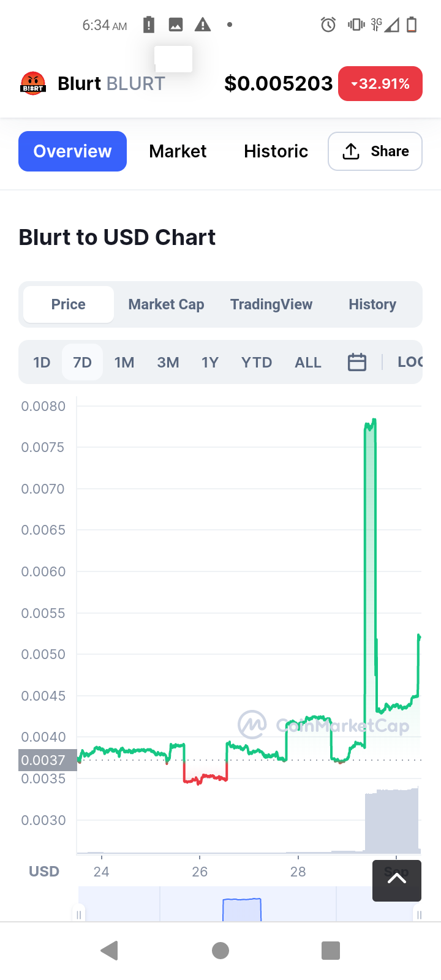Tap the price spike peak on chart
This screenshot has height=980, width=441.
(371, 423)
